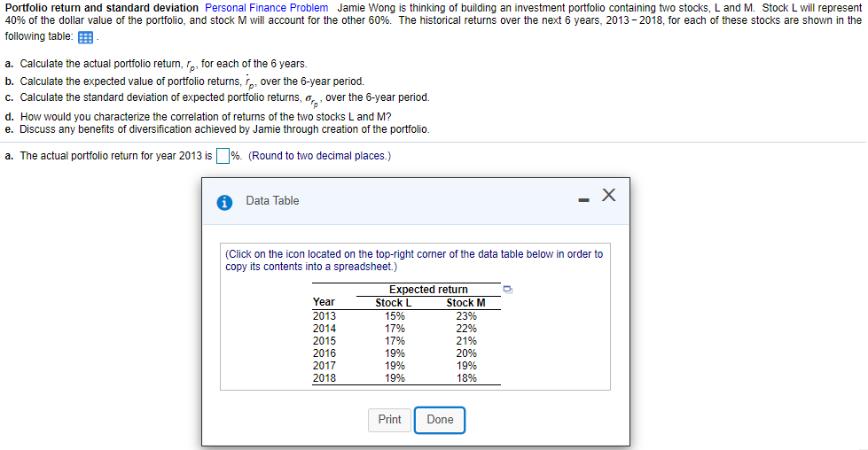Click Stock M value 22% for 2014

point(466,329)
